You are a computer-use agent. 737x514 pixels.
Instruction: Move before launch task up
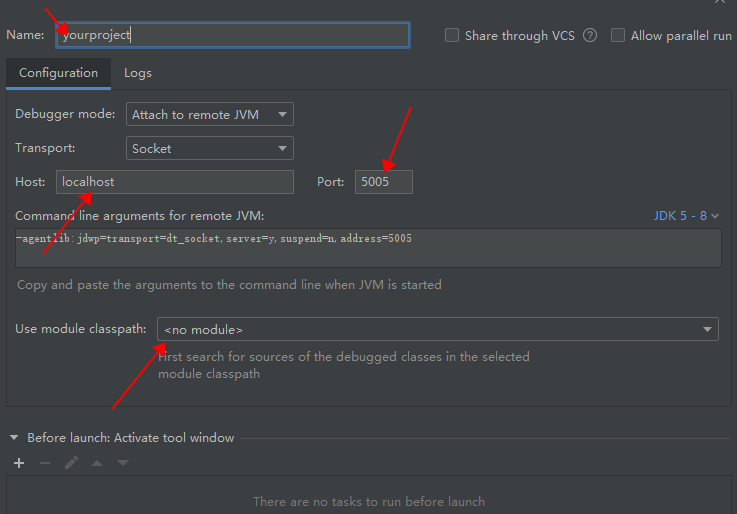click(97, 463)
